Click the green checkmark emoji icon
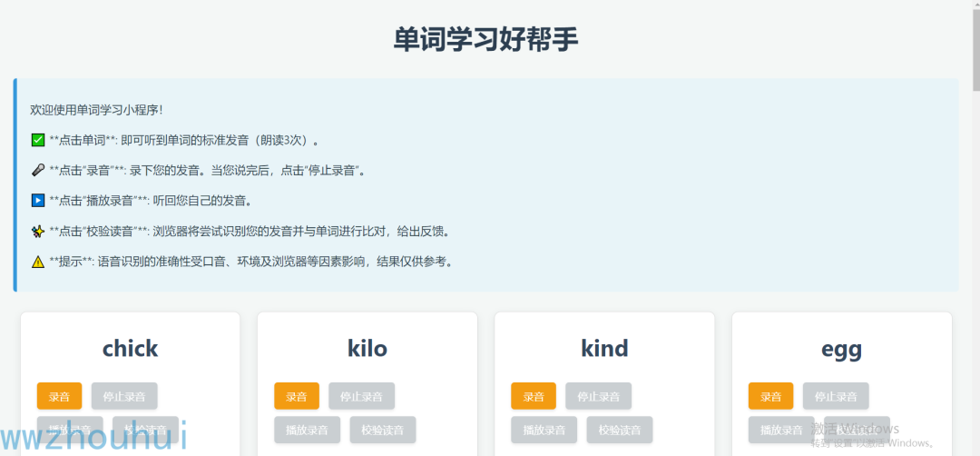The image size is (980, 456). pyautogui.click(x=38, y=141)
